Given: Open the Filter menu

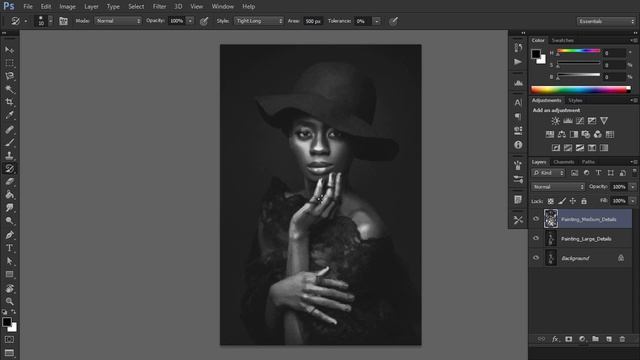Looking at the screenshot, I should pos(159,7).
